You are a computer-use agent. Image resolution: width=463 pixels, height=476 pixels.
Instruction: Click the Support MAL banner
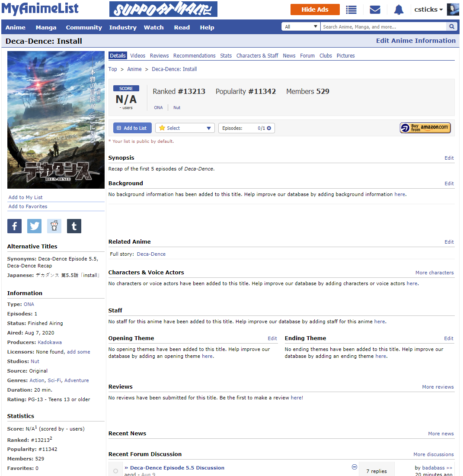[163, 9]
